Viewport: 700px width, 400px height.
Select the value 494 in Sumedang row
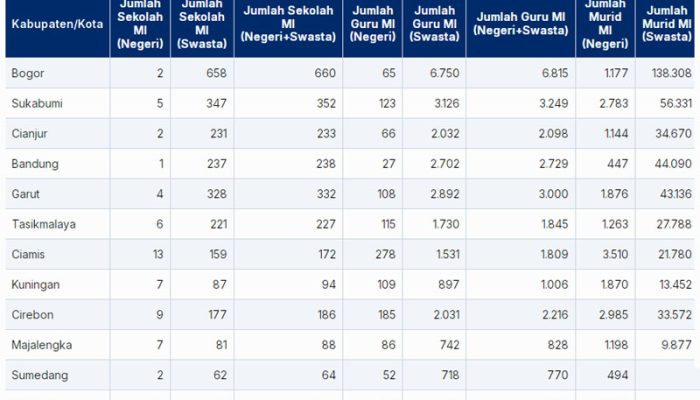pos(618,375)
